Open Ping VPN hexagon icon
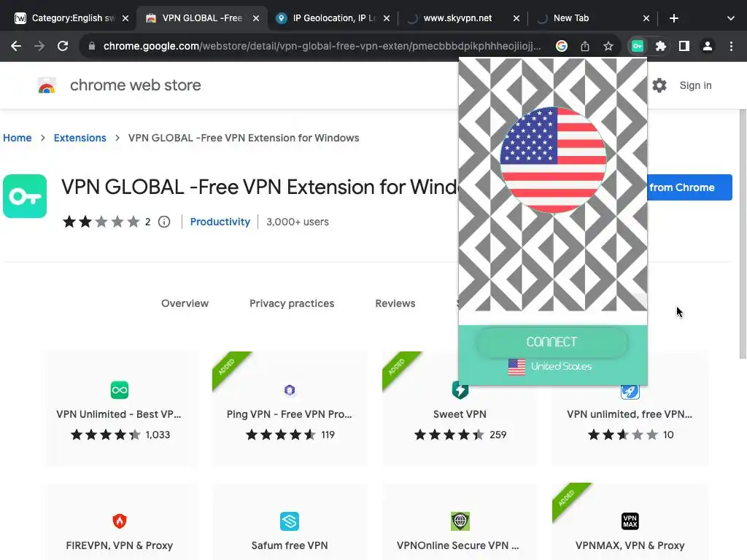This screenshot has width=747, height=560. 290,390
